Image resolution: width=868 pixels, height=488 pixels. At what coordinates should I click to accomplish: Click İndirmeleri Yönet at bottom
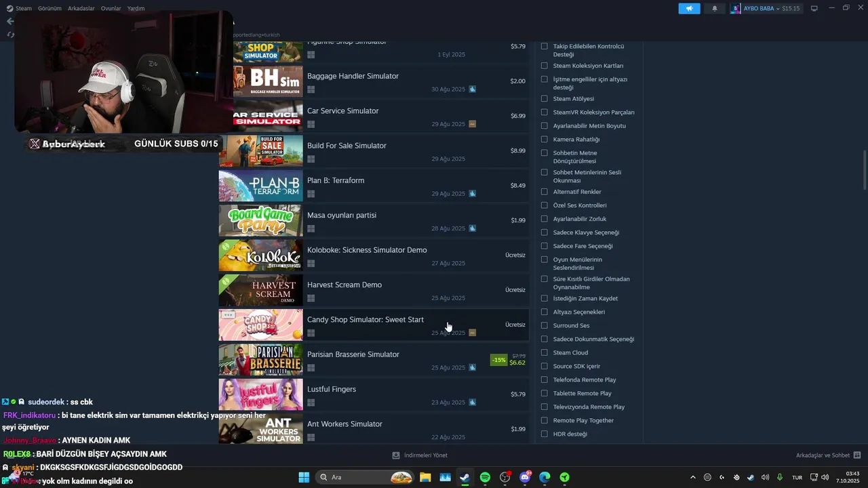(425, 455)
